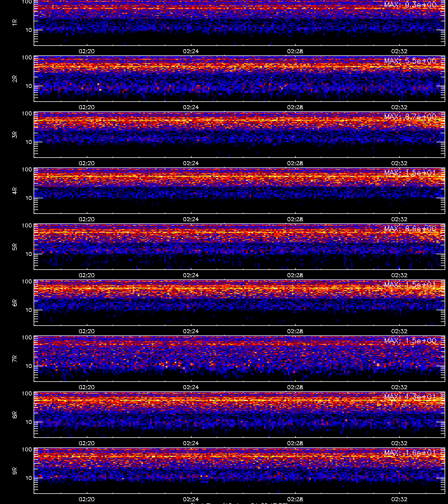Click the 02:28 time label under panel 6R

[x=295, y=331]
